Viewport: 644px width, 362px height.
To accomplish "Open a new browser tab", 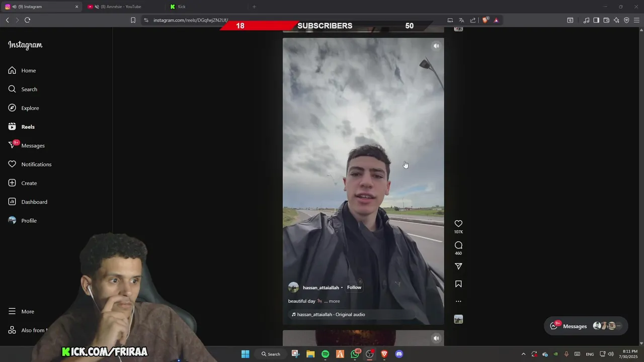I will [254, 7].
